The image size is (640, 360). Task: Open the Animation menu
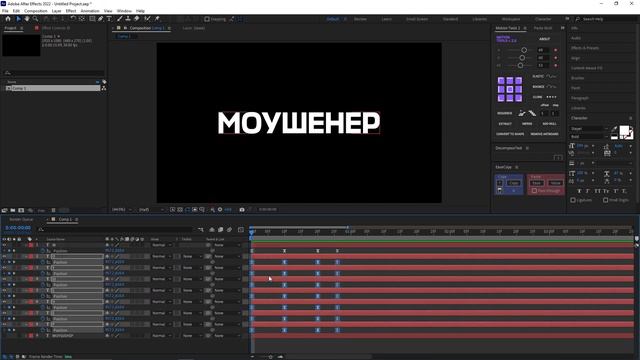coord(90,11)
